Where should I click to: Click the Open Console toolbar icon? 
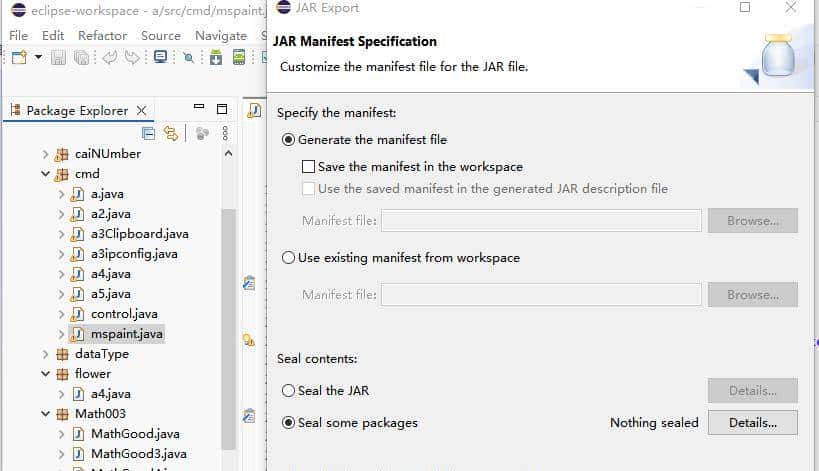160,58
